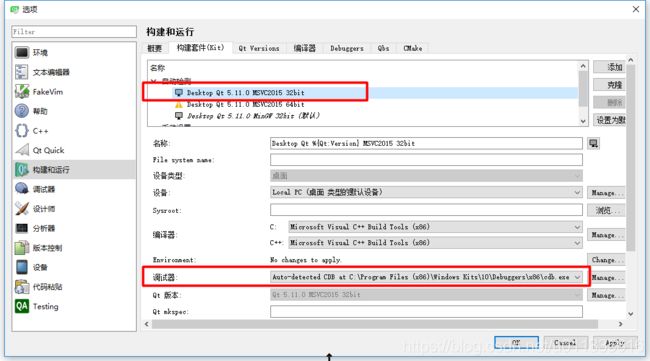The height and width of the screenshot is (361, 650).
Task: Open the C compiler dropdown
Action: coord(435,227)
